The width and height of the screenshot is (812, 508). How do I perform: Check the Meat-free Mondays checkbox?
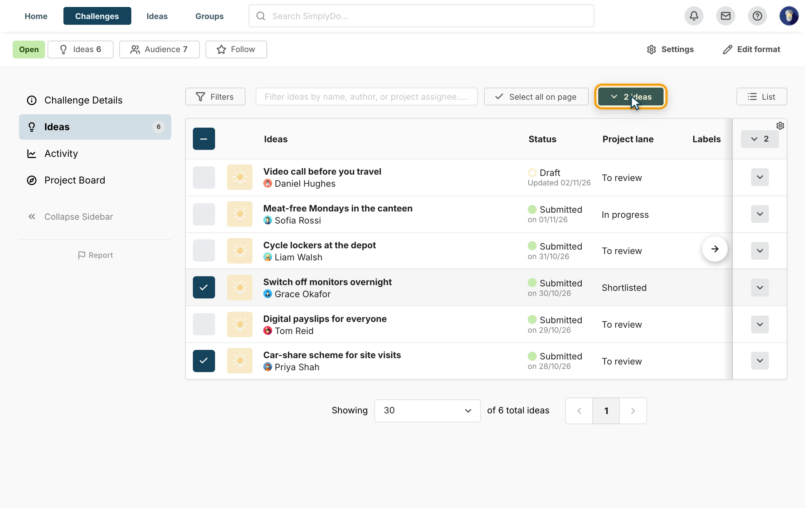click(204, 214)
